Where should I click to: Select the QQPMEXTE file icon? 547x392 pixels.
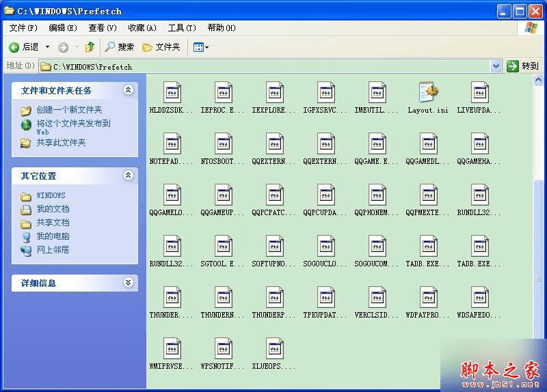429,195
